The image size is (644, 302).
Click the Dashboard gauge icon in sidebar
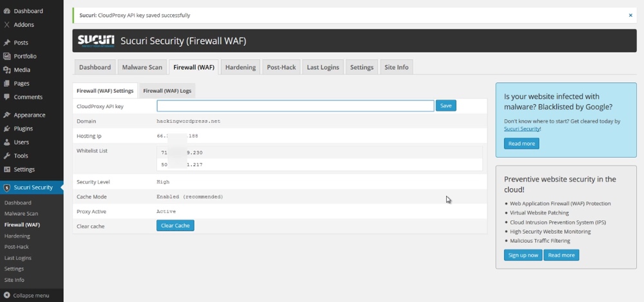click(x=6, y=11)
